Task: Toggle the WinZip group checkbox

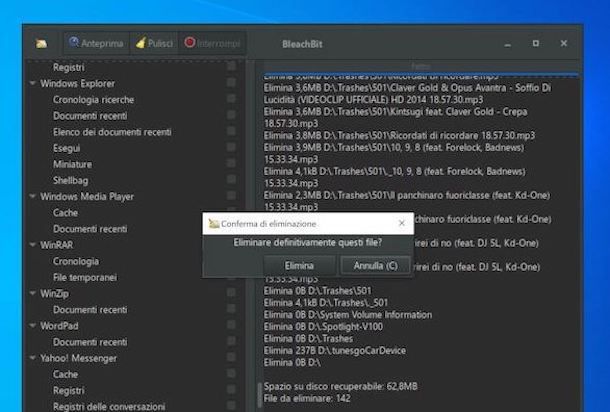Action: [231, 292]
